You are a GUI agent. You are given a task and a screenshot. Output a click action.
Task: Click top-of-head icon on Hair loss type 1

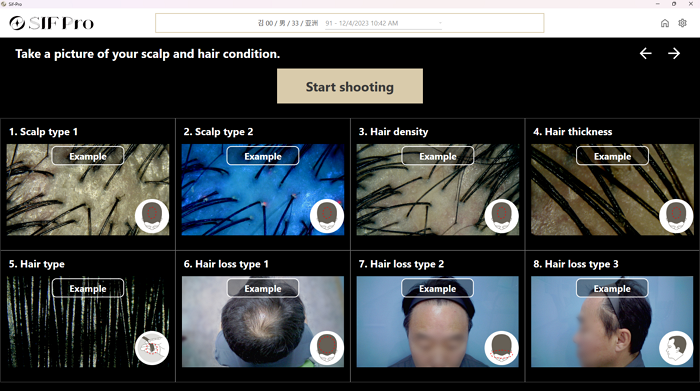pos(327,348)
